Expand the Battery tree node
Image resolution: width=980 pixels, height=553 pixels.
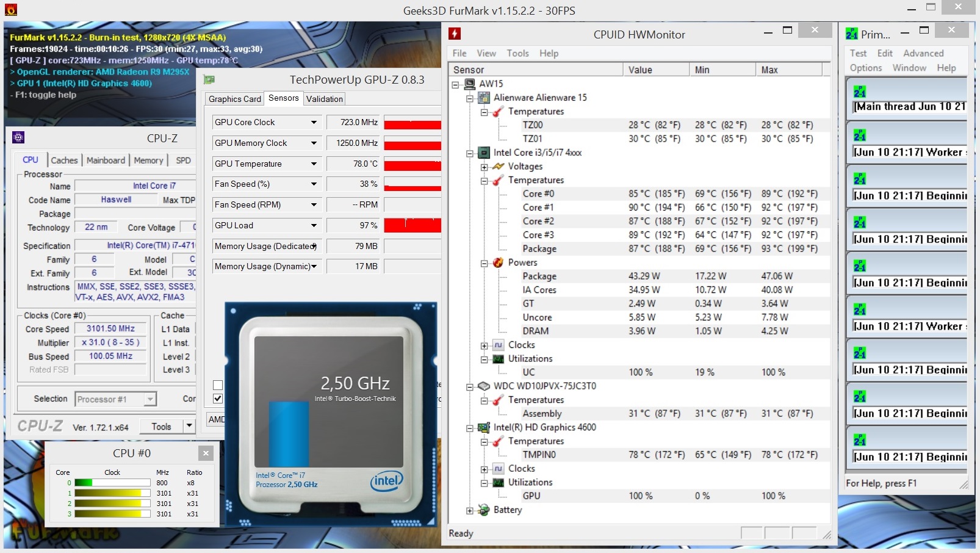(470, 510)
